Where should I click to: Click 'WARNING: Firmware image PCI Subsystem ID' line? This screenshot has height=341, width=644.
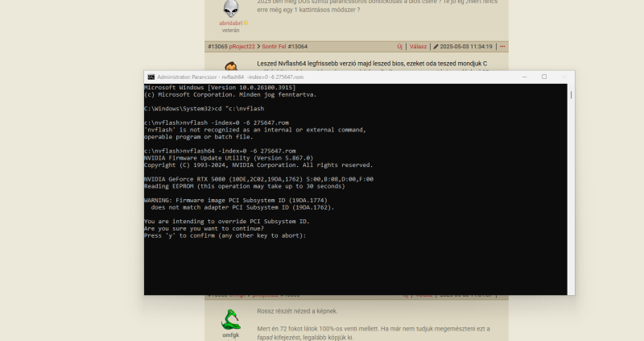236,200
